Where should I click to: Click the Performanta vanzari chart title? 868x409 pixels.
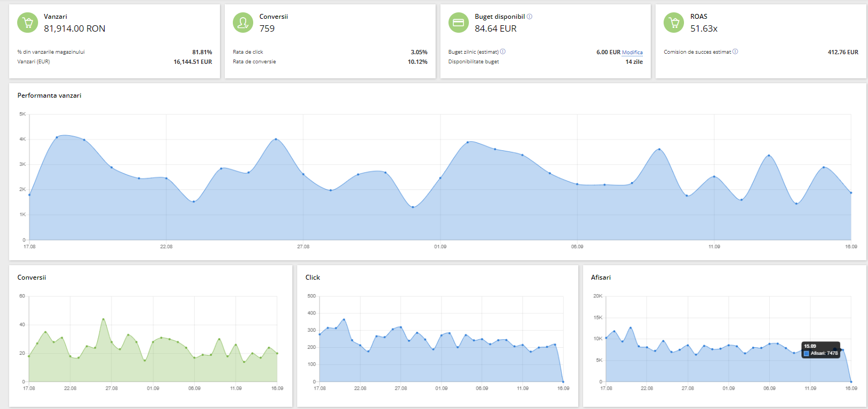(49, 96)
